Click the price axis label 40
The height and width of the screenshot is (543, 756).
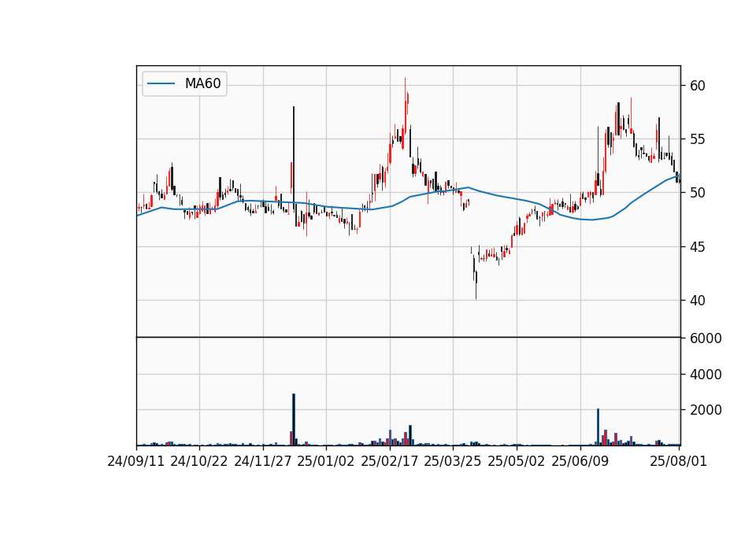tap(698, 301)
